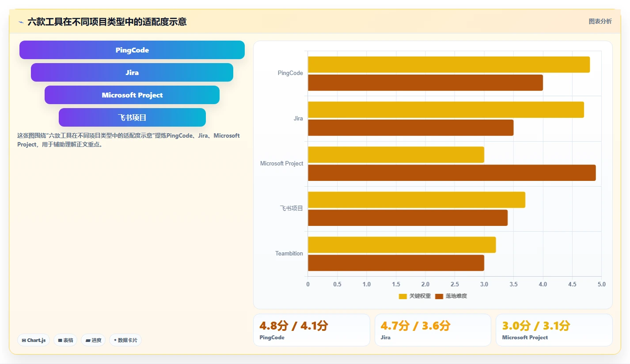The image size is (630, 364).
Task: Click Microsoft Project brown bar in chart
Action: pyautogui.click(x=452, y=173)
